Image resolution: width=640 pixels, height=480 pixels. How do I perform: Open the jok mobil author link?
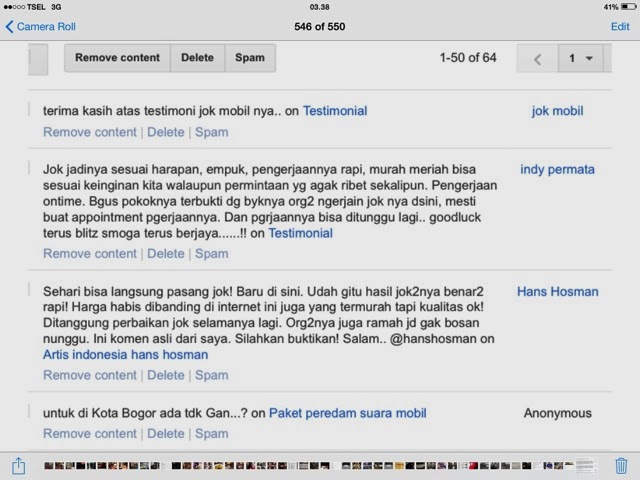[559, 111]
